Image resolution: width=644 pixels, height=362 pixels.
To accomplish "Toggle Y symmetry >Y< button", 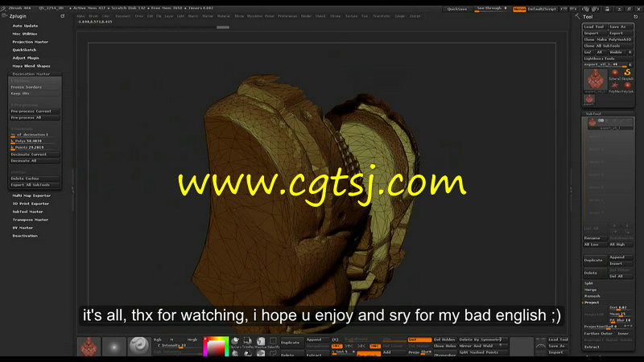I will pyautogui.click(x=349, y=346).
